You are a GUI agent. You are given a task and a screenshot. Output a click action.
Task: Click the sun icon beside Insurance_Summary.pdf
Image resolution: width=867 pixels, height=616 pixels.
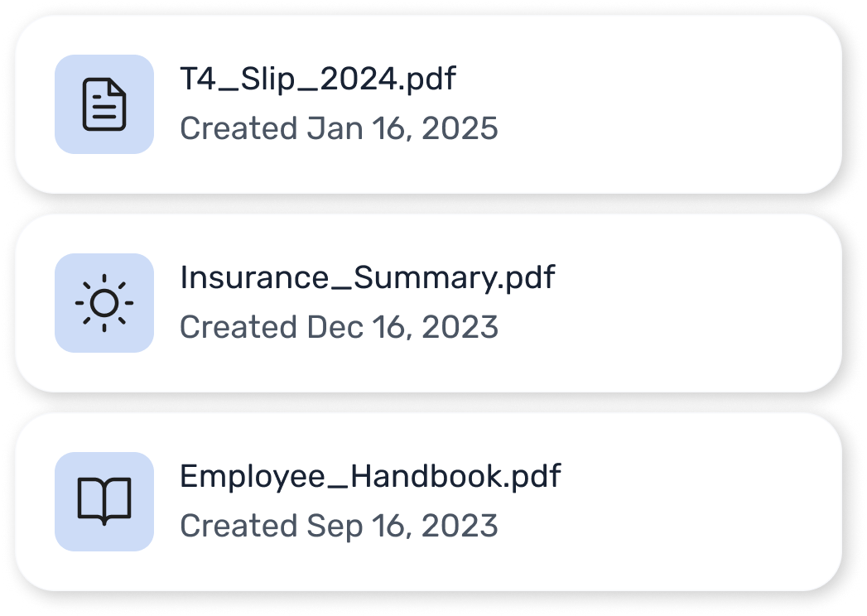[104, 303]
